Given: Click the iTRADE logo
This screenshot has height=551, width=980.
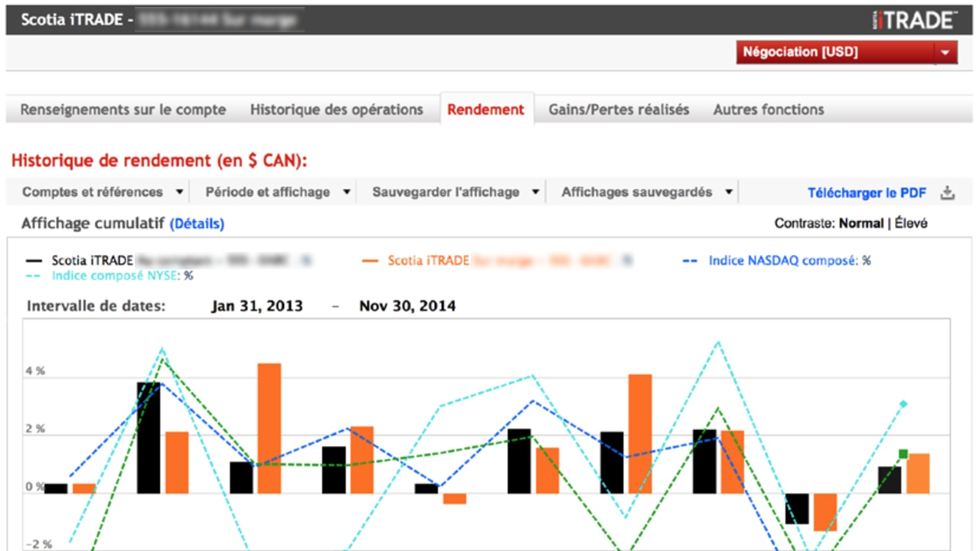Looking at the screenshot, I should (914, 20).
